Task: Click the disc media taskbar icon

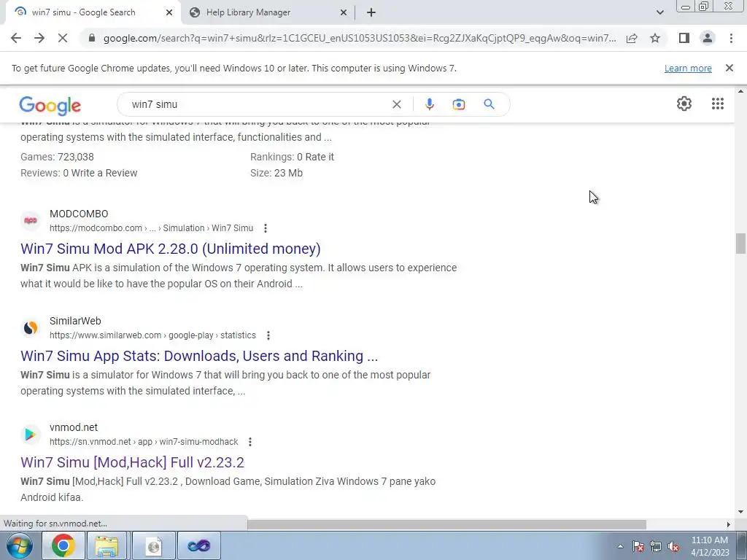Action: point(153,545)
